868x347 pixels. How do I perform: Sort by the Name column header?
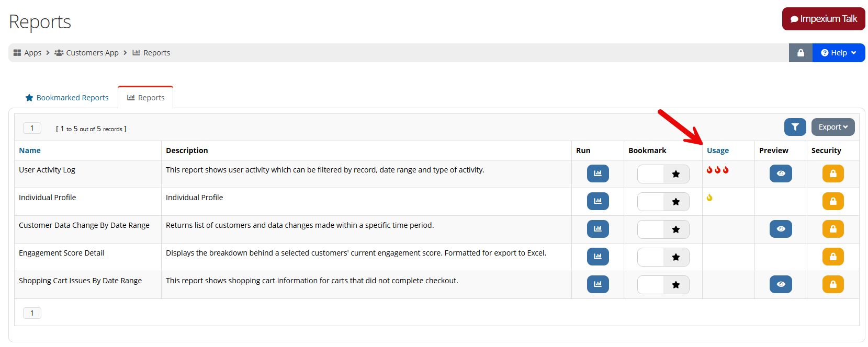point(30,151)
